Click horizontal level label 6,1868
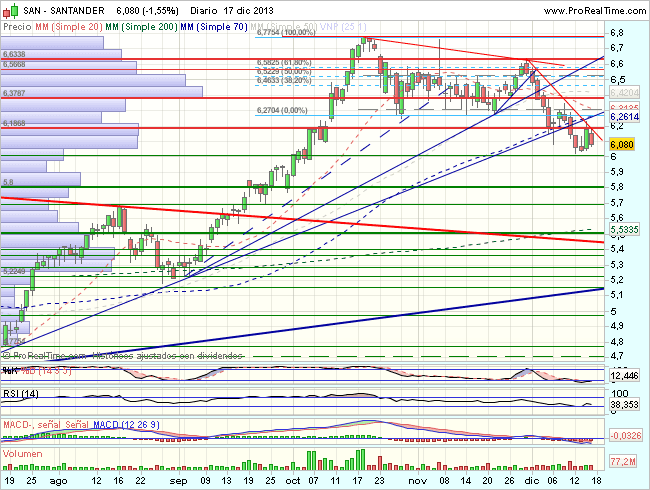Screen dimensions: 650x490 point(14,123)
